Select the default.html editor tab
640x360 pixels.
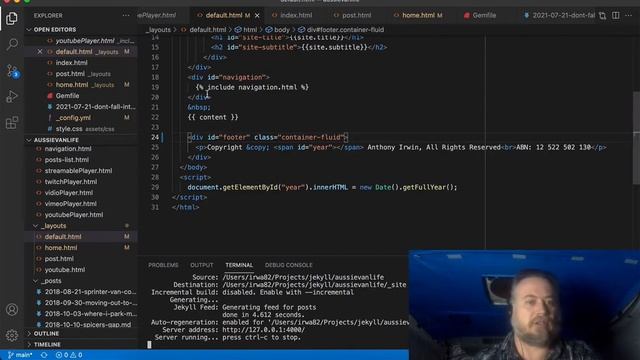[224, 16]
